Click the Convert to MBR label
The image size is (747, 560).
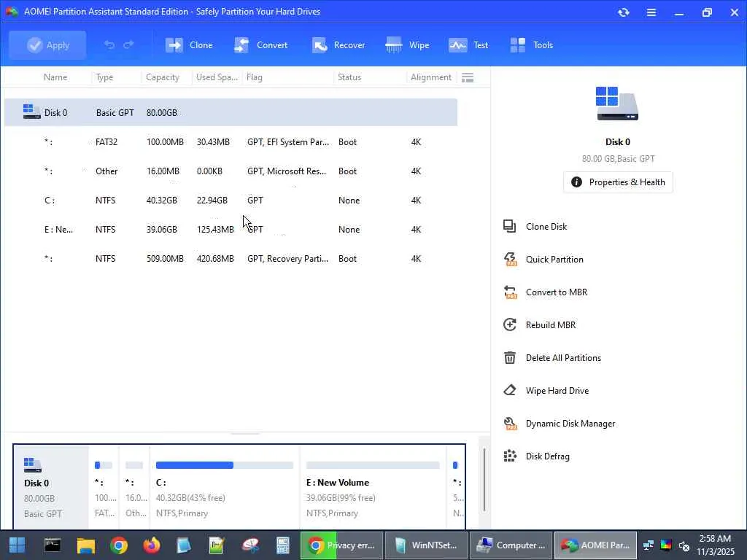pyautogui.click(x=557, y=292)
